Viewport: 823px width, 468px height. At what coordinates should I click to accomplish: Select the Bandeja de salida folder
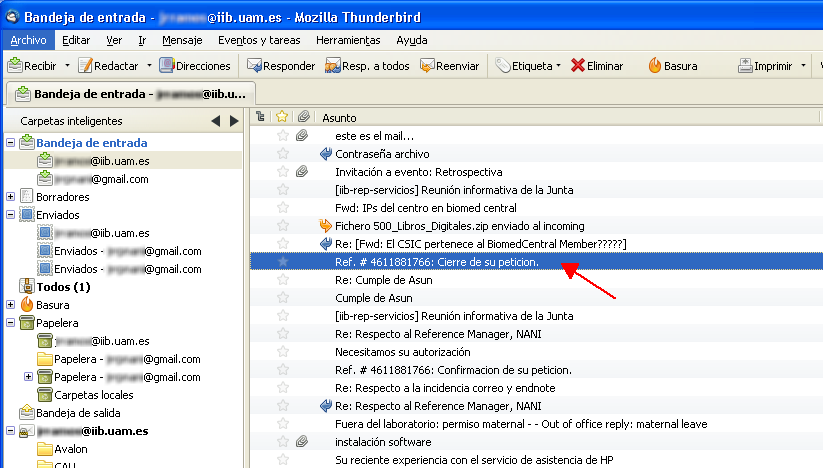coord(78,413)
